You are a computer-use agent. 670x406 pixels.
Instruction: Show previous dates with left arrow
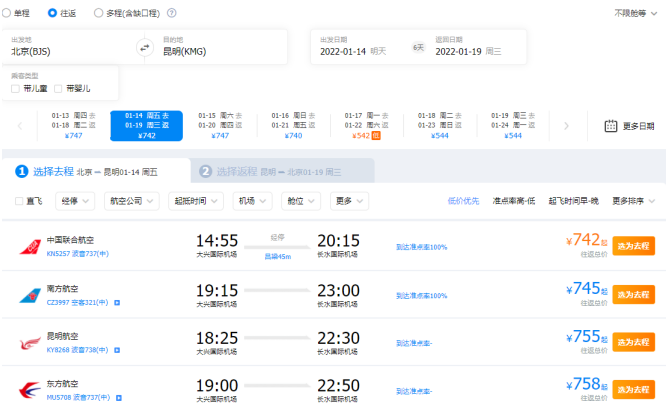20,126
